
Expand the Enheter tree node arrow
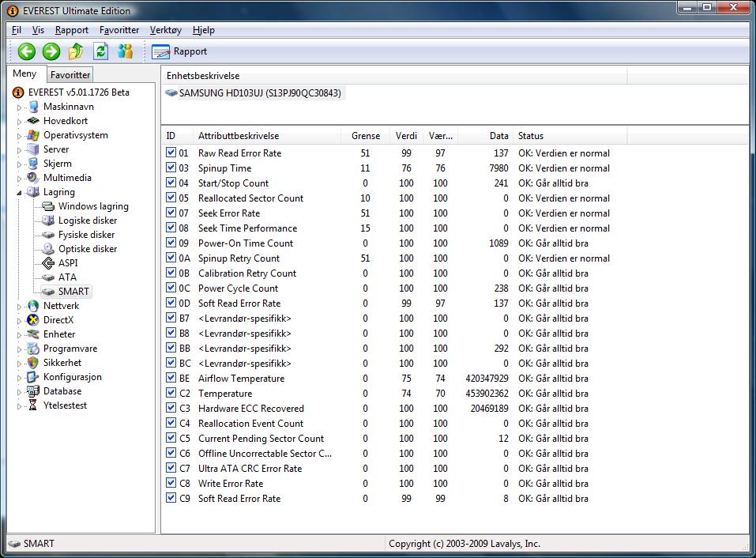(x=19, y=335)
